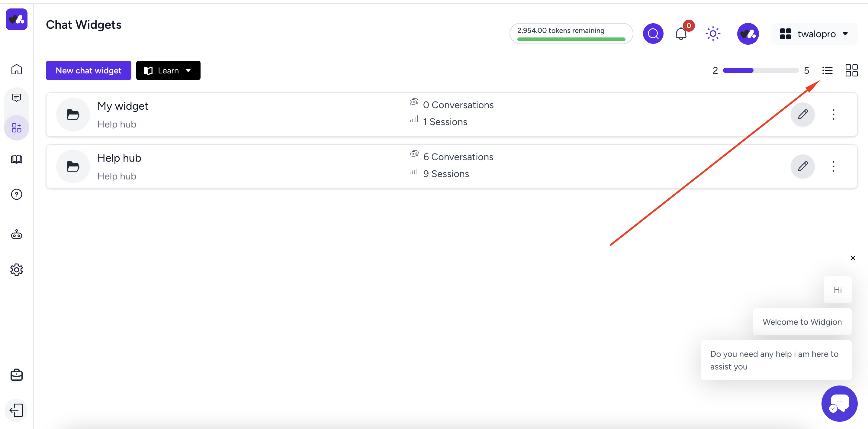Switch to list view layout
The image size is (868, 429).
tap(827, 70)
